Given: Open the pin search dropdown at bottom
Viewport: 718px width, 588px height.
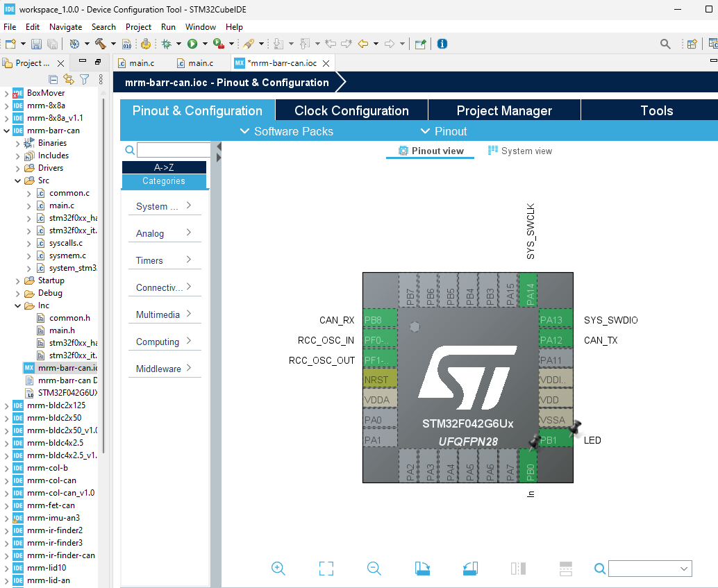Looking at the screenshot, I should (684, 569).
